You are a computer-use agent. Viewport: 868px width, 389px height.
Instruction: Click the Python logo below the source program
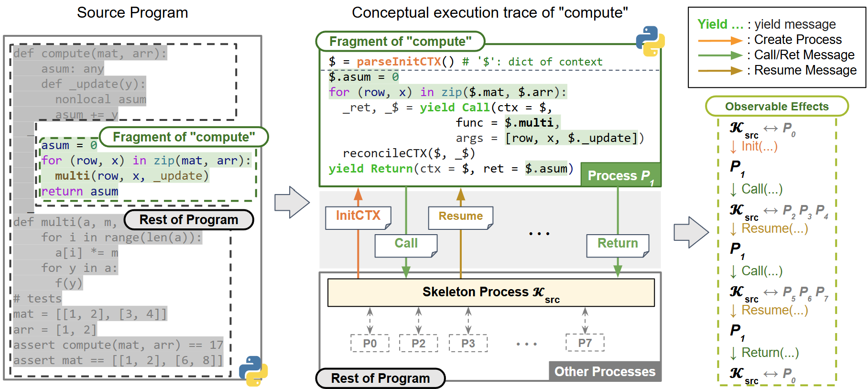pyautogui.click(x=253, y=371)
